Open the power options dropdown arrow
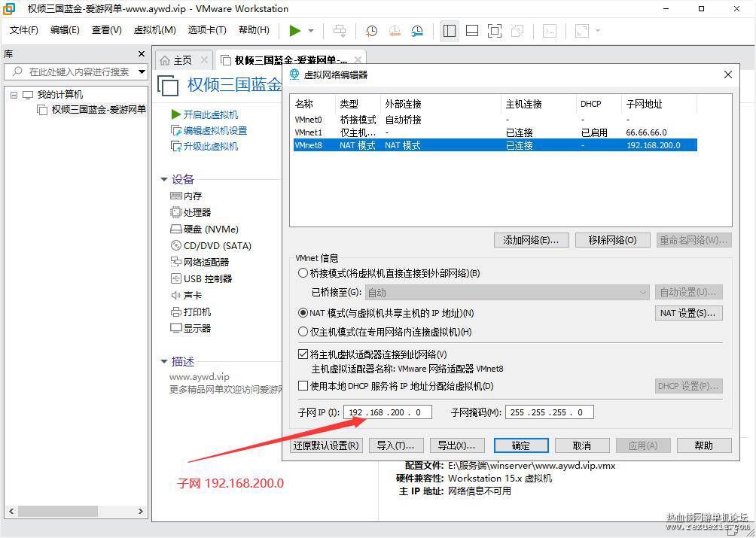Screen dimensions: 756x538 311,31
